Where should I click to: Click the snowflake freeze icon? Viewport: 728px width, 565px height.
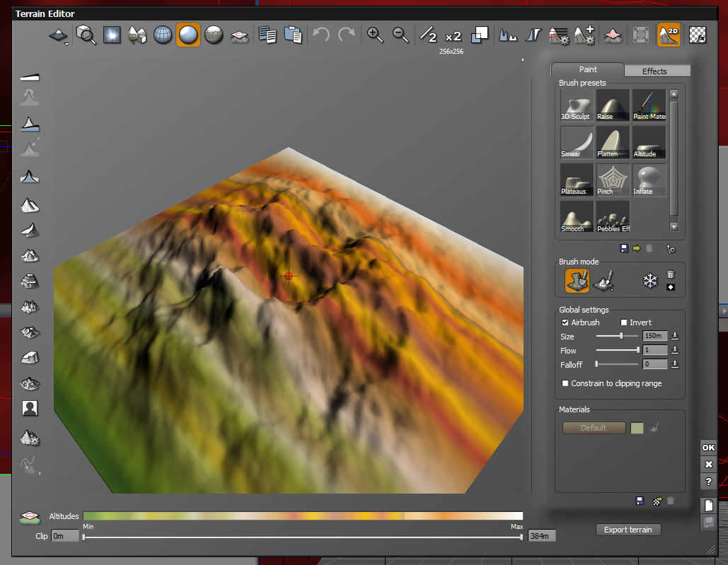tap(650, 281)
